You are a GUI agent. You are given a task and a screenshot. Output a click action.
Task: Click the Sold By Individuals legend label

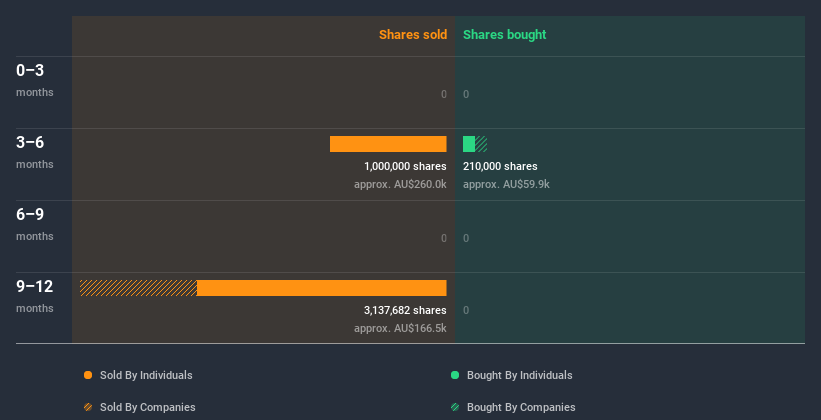click(146, 375)
